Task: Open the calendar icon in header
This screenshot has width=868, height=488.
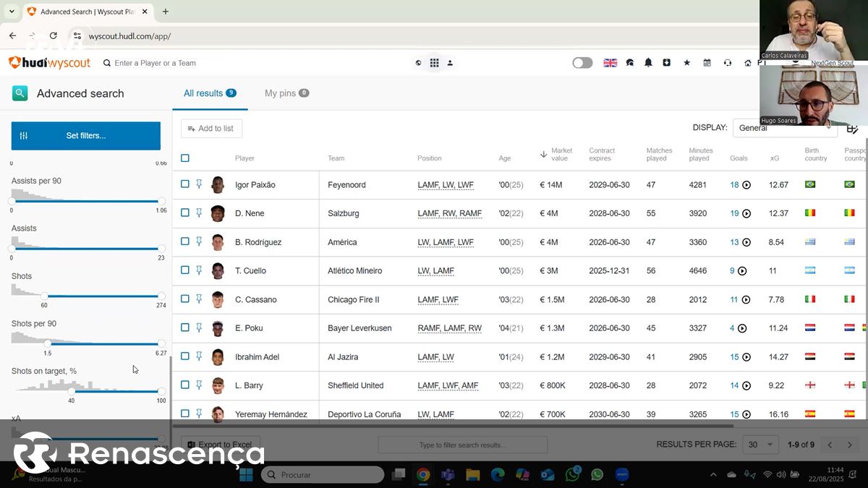Action: 707,63
